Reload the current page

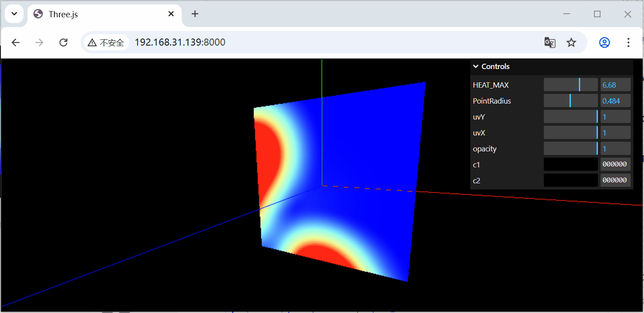[x=63, y=43]
